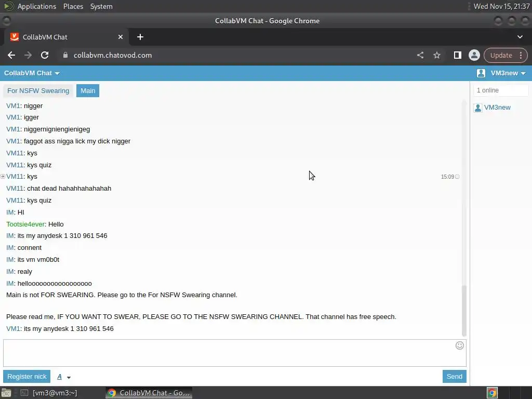The height and width of the screenshot is (399, 532).
Task: Click IM username on 'HI' message
Action: pos(10,212)
